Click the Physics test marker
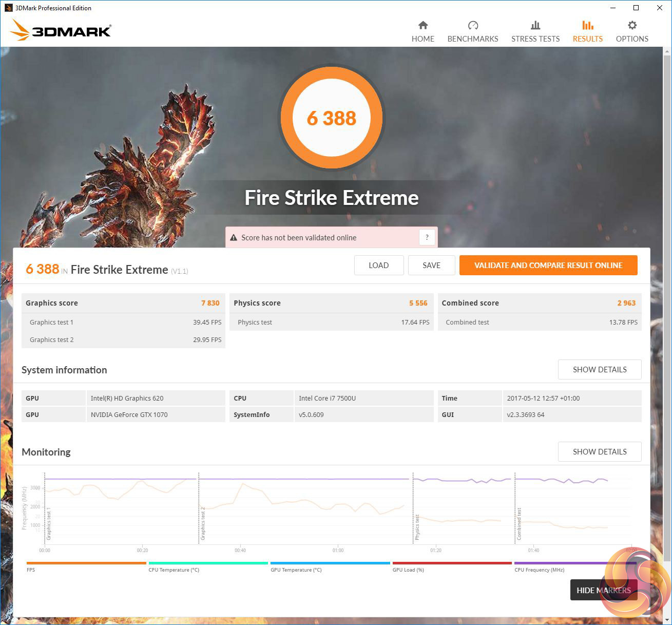672x625 pixels. pyautogui.click(x=417, y=527)
